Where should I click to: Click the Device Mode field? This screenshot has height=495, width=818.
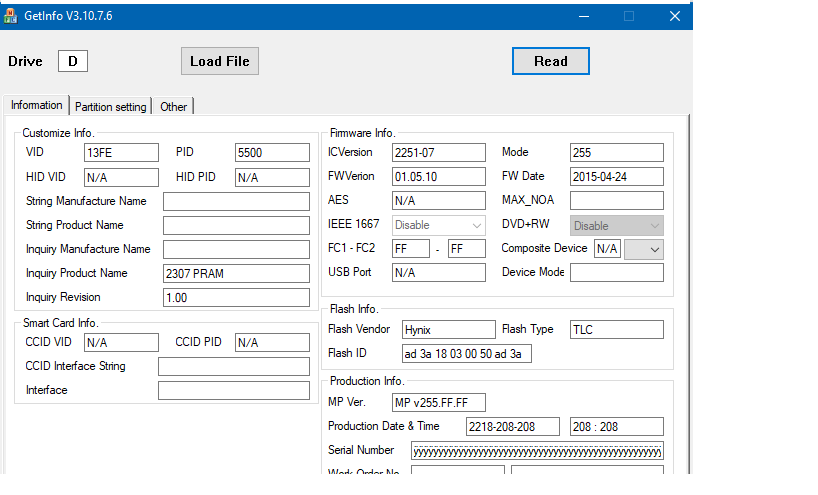point(617,272)
